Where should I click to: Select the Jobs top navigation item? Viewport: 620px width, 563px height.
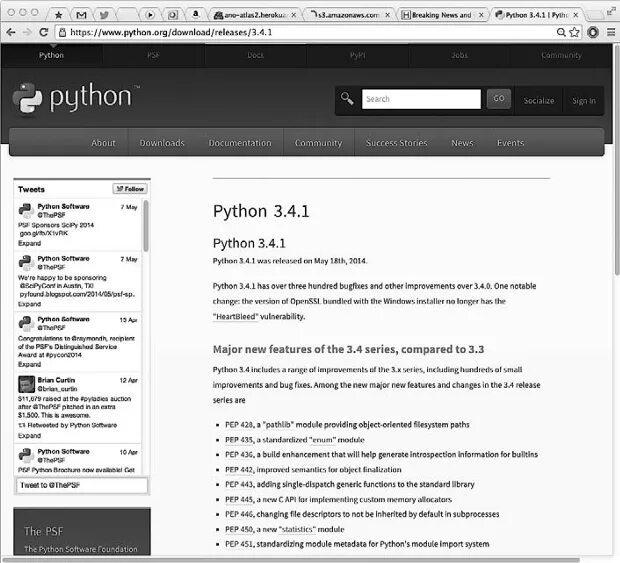(x=459, y=55)
